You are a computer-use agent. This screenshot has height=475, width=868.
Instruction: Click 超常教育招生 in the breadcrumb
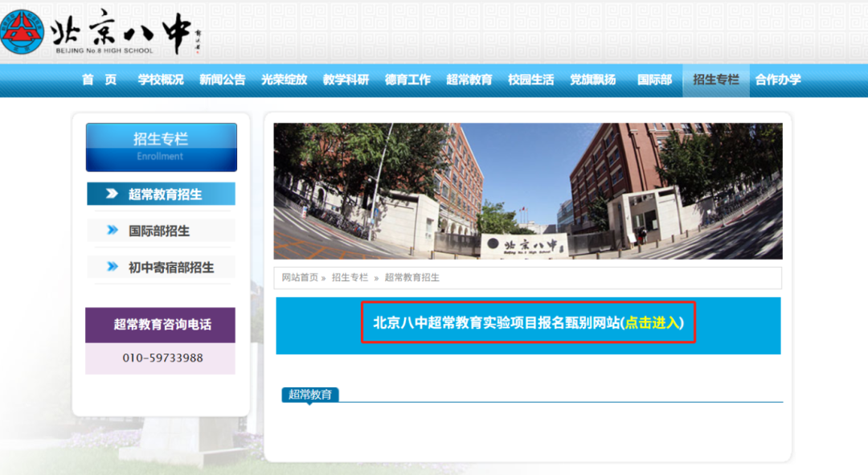pos(411,277)
